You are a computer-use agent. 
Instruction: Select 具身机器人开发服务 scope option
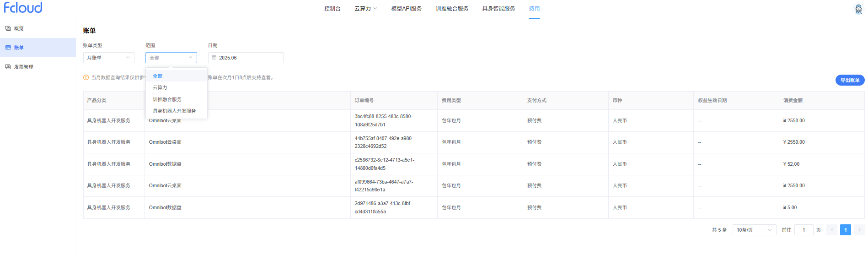174,111
